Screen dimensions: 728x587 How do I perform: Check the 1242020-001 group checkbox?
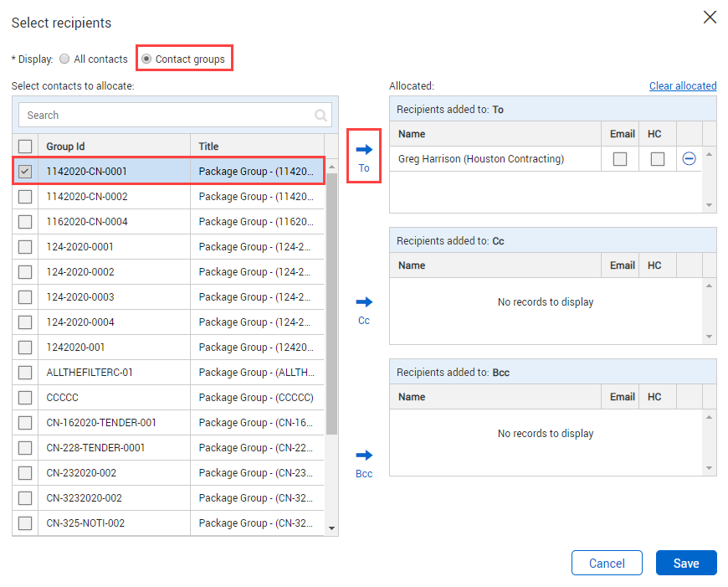(x=25, y=348)
